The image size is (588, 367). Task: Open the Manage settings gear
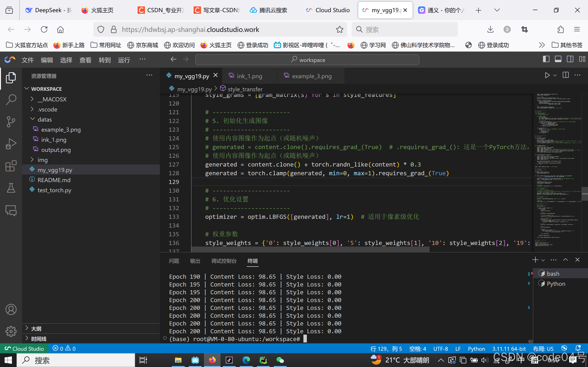(x=11, y=331)
